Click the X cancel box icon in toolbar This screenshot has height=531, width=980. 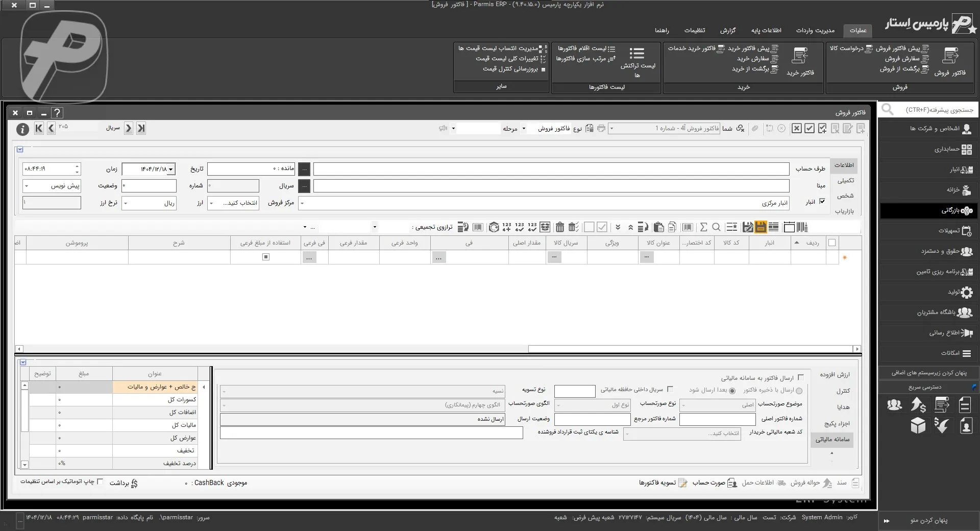797,129
